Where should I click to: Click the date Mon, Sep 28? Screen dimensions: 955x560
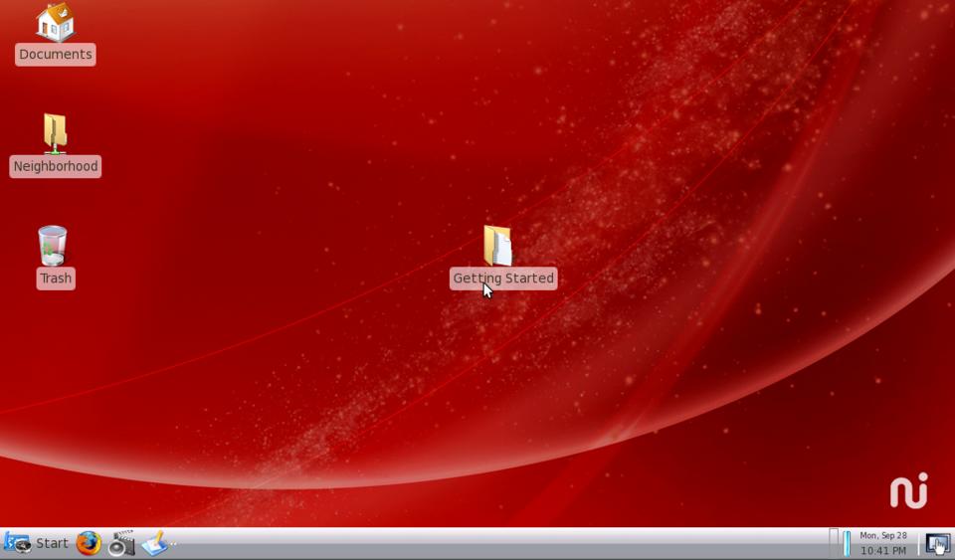pos(882,536)
